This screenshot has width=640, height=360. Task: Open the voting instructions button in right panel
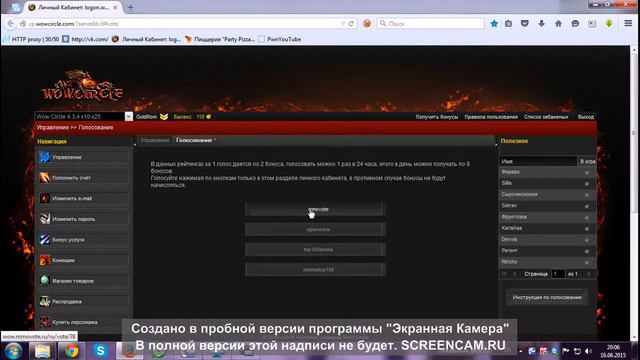tap(547, 297)
